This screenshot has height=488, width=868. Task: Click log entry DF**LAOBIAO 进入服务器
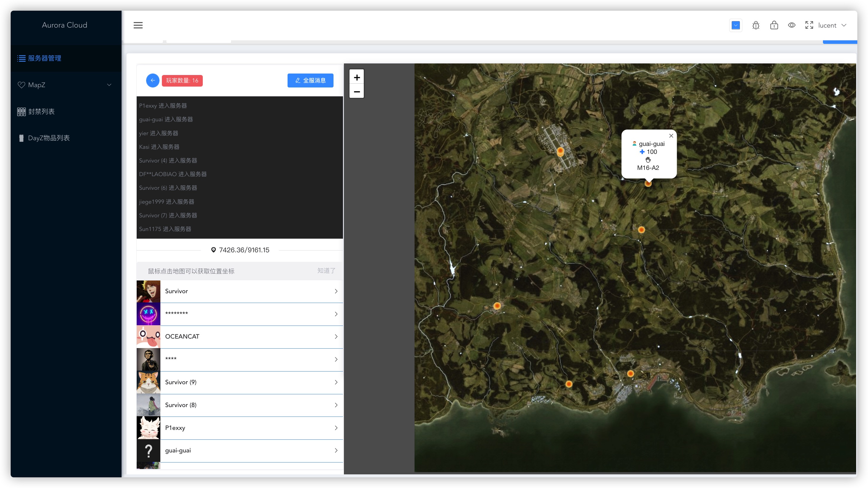click(x=173, y=174)
